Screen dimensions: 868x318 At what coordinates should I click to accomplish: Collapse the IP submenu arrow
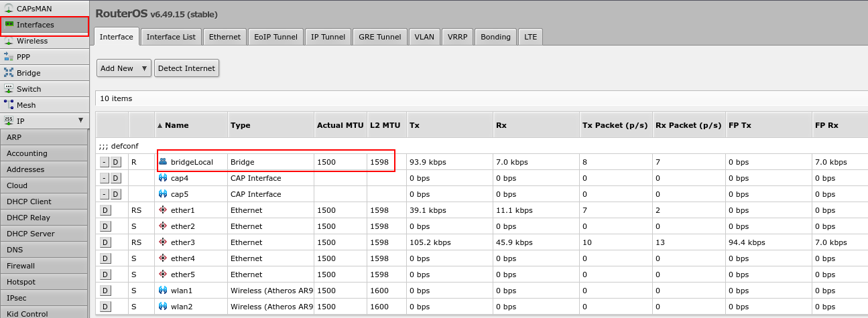(81, 121)
